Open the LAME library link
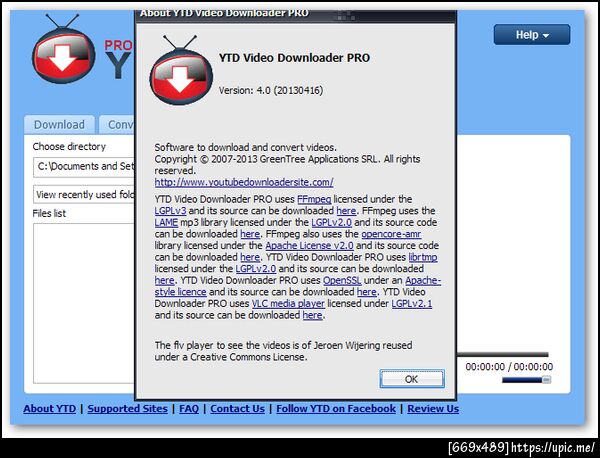Image resolution: width=600 pixels, height=458 pixels. pos(166,222)
